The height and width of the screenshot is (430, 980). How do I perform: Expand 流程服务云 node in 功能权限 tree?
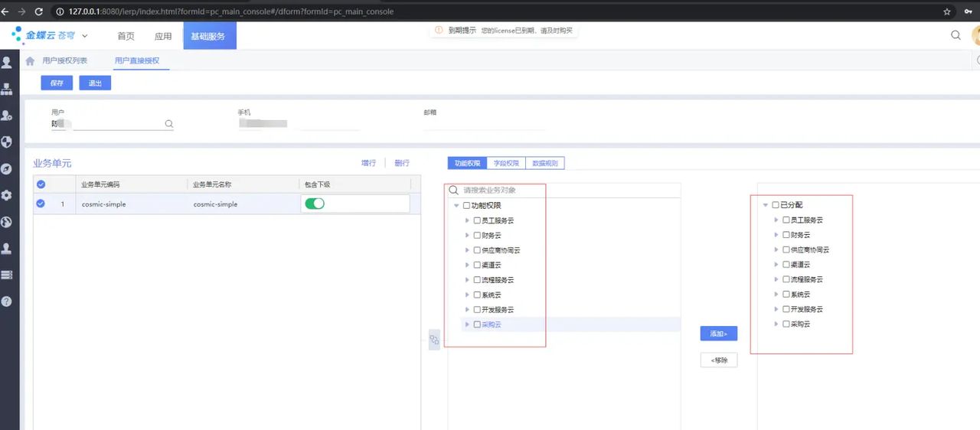click(x=467, y=280)
